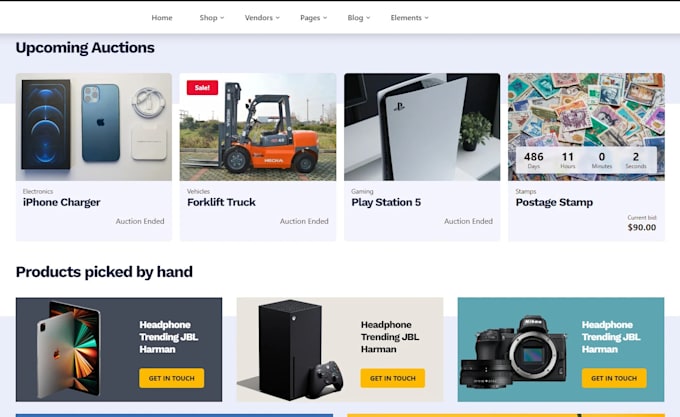
Task: Open the Play Station 5 title link
Action: point(386,202)
